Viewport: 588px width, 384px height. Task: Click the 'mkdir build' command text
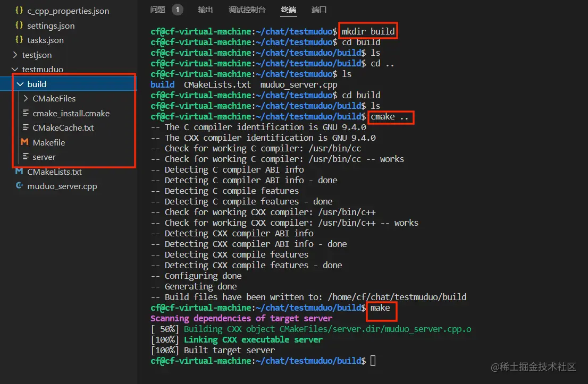[368, 31]
